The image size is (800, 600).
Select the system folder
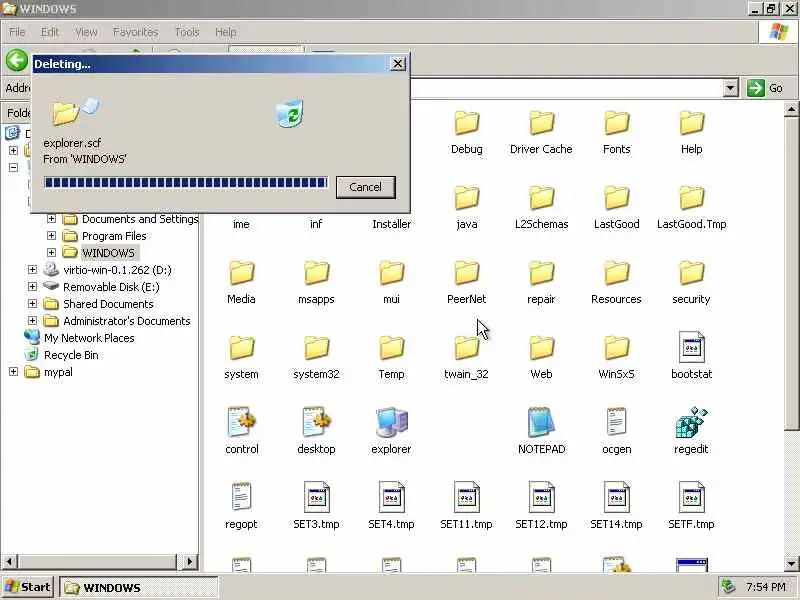tap(241, 358)
